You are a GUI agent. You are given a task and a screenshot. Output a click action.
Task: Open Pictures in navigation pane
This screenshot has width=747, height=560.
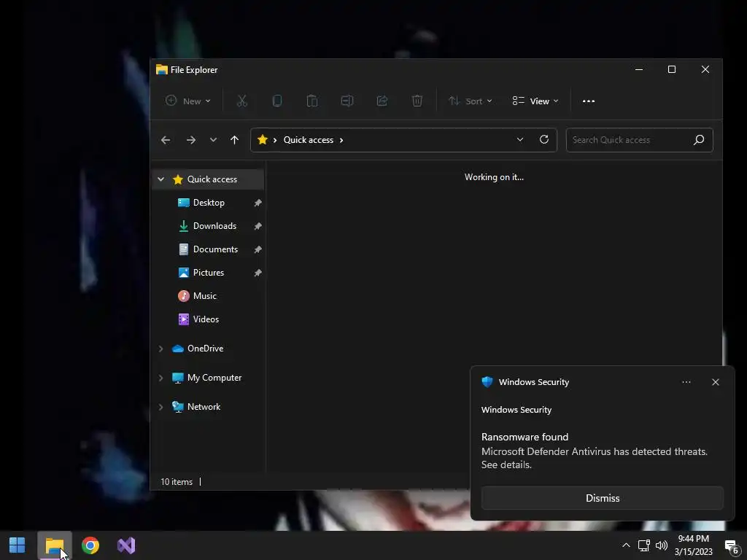[x=208, y=273]
